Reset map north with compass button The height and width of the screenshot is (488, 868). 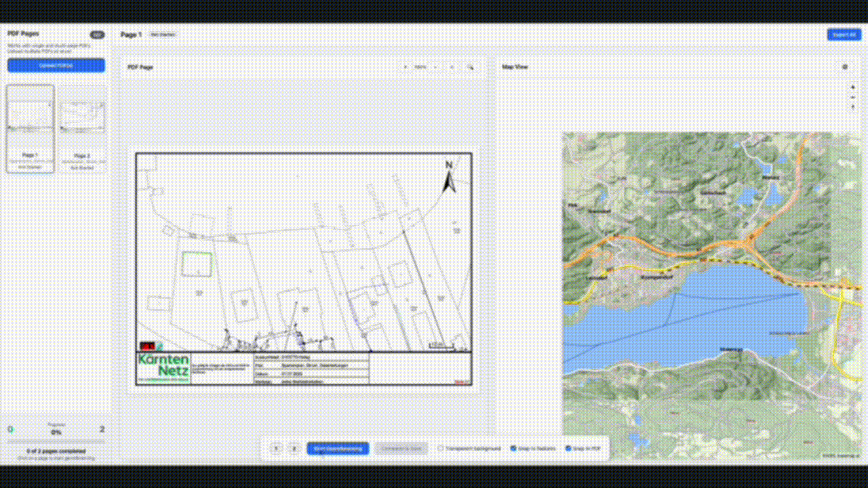[x=853, y=108]
